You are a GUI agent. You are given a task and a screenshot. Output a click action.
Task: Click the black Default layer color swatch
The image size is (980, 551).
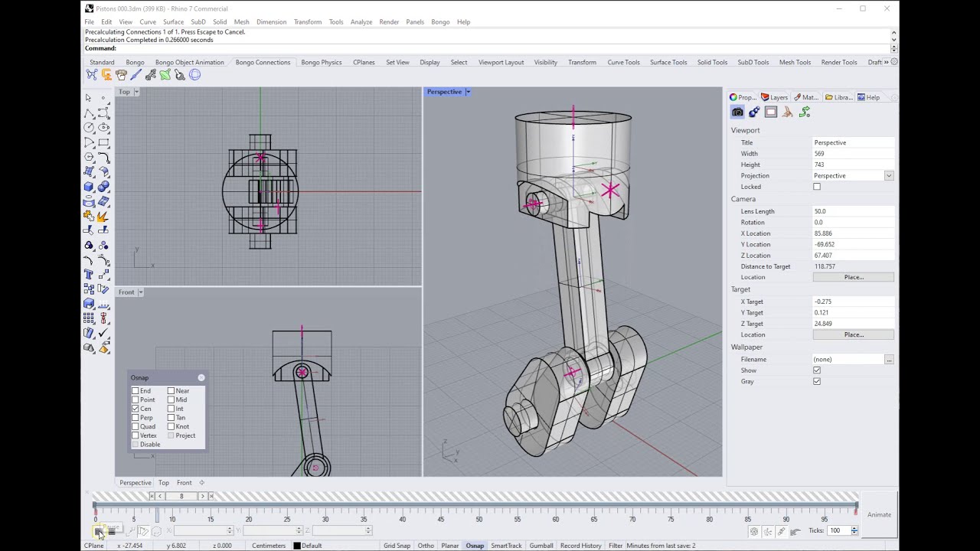tap(297, 546)
